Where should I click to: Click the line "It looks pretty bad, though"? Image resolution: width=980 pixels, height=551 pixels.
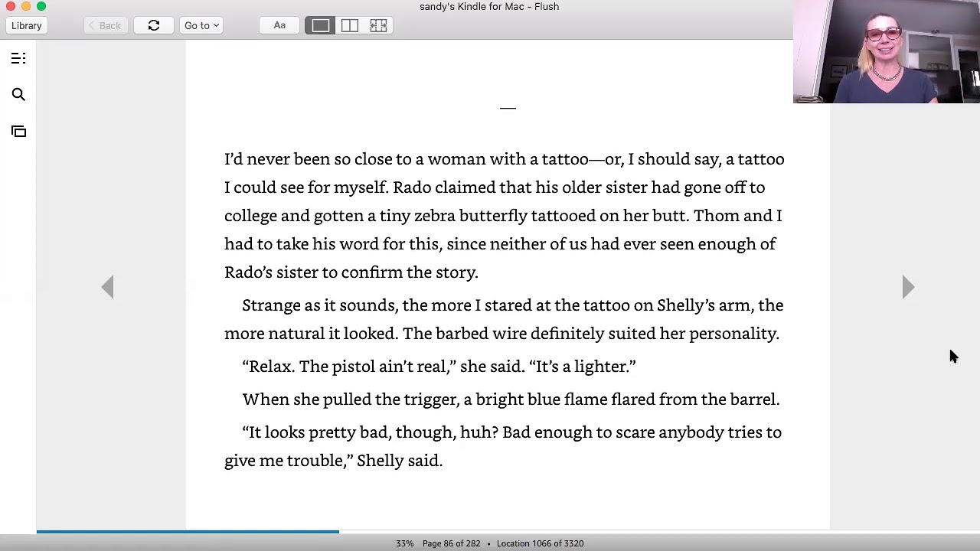point(503,446)
